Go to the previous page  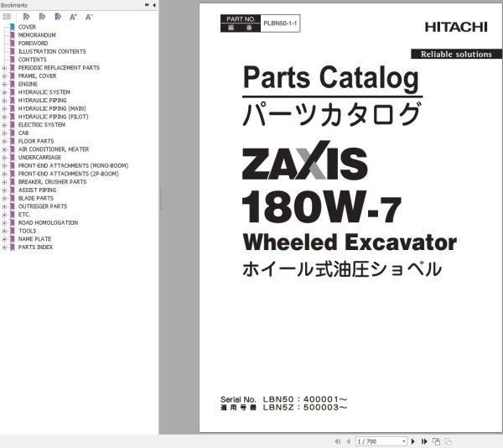(349, 441)
